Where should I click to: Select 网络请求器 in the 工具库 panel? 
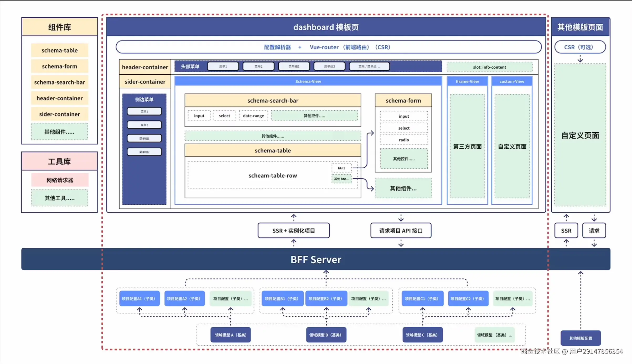click(x=60, y=180)
